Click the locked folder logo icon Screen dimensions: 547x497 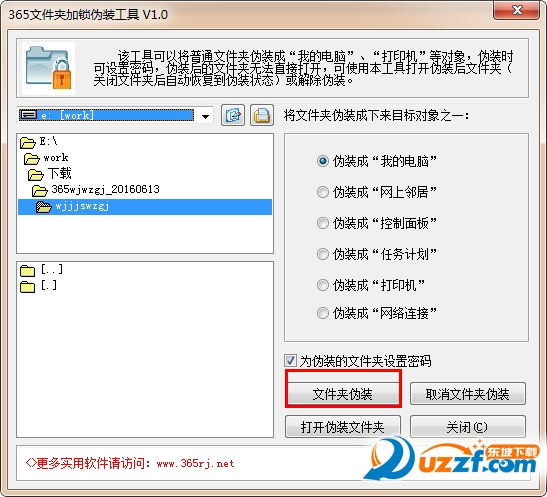[48, 68]
